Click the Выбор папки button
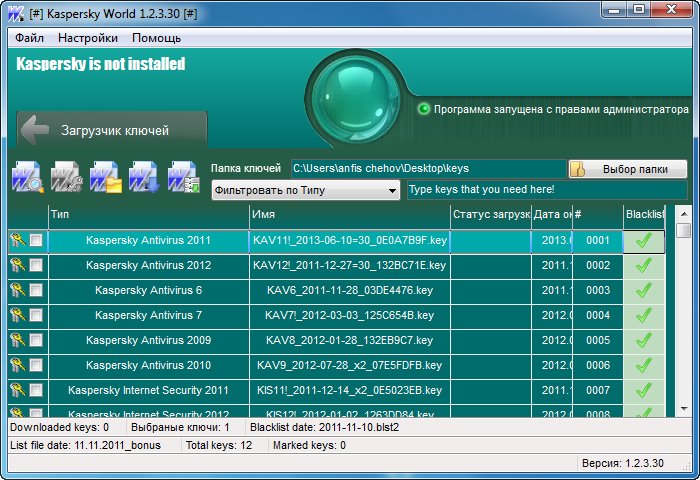Screen dimensions: 700x480 click(x=628, y=169)
